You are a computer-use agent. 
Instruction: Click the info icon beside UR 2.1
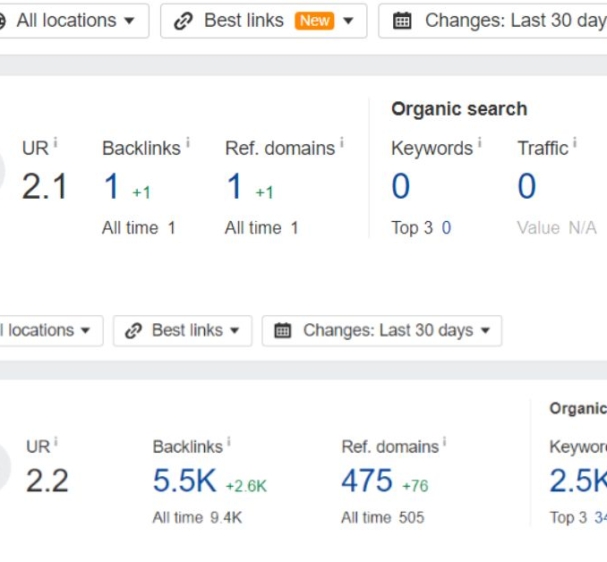click(55, 143)
